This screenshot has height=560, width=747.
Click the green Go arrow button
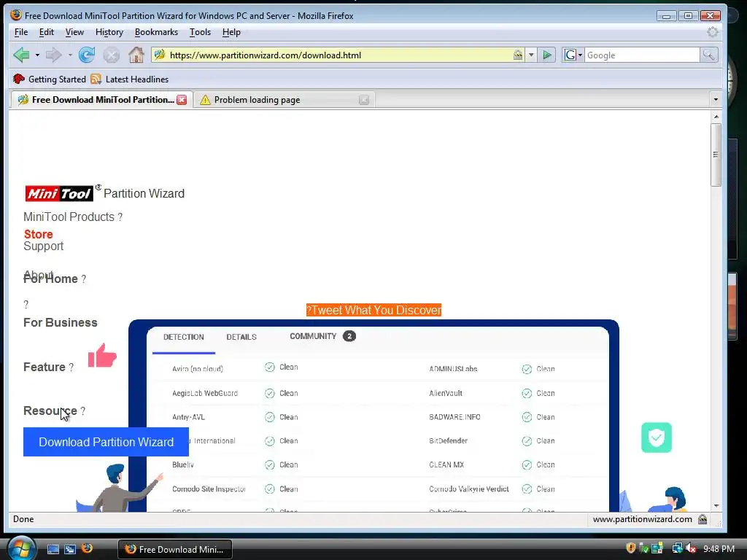(x=547, y=55)
